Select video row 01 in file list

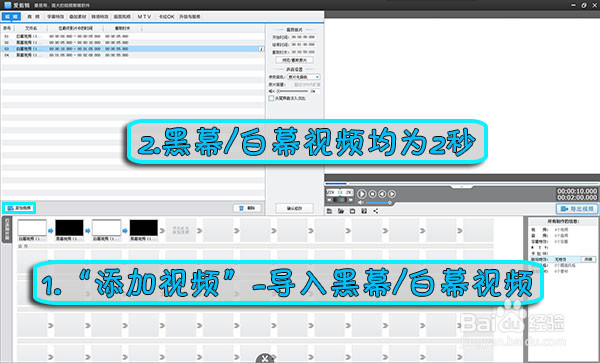click(x=132, y=36)
